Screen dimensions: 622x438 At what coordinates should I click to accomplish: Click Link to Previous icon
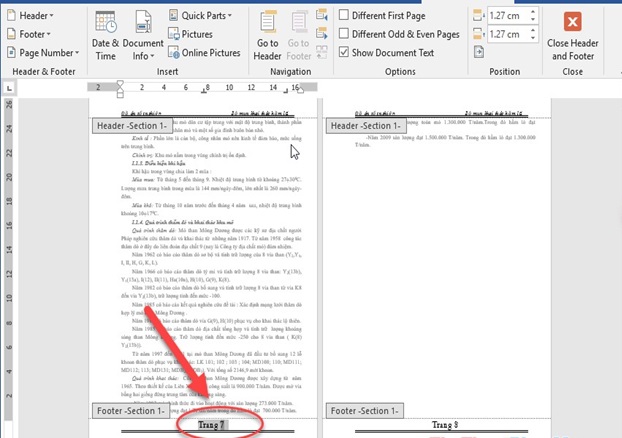322,52
